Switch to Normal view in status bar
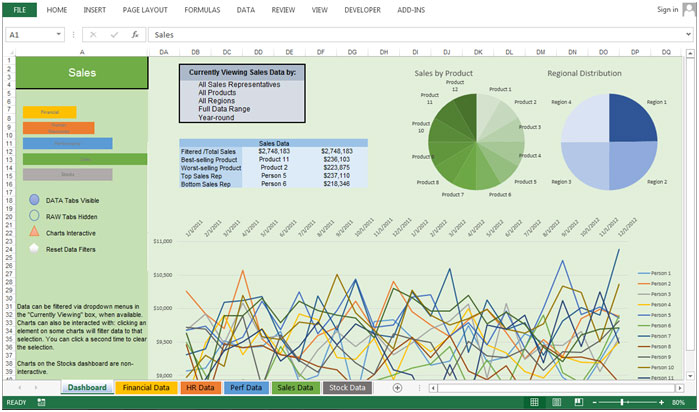 pyautogui.click(x=534, y=402)
